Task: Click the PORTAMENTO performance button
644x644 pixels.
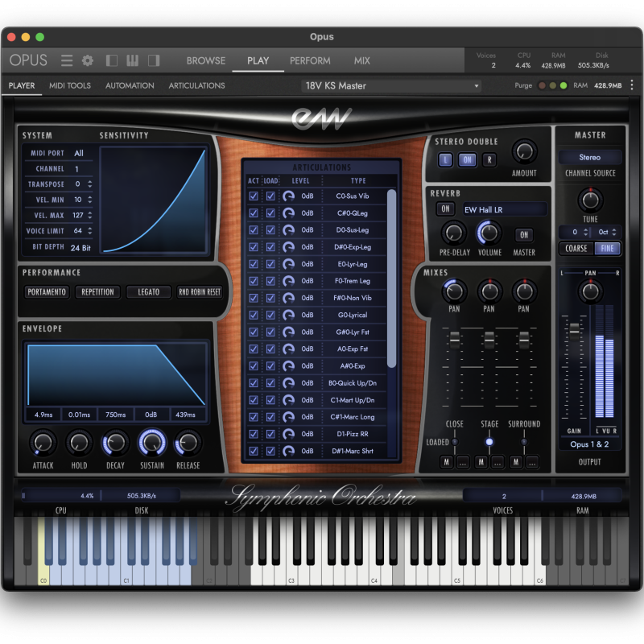Action: point(47,292)
